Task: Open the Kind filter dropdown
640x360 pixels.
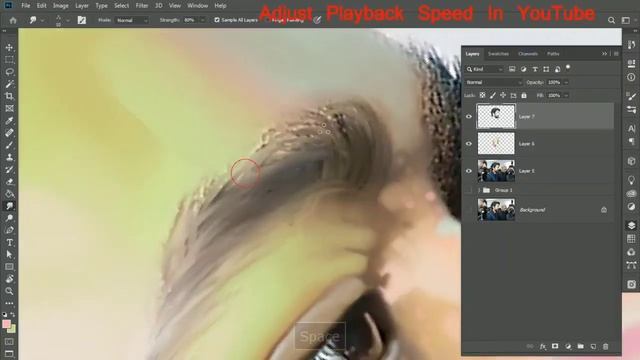Action: click(484, 69)
